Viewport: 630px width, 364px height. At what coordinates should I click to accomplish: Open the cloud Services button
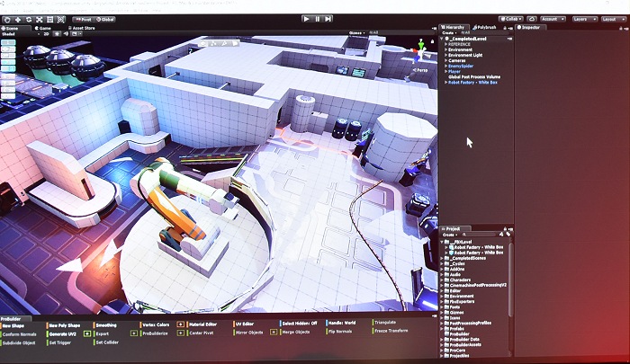[532, 19]
